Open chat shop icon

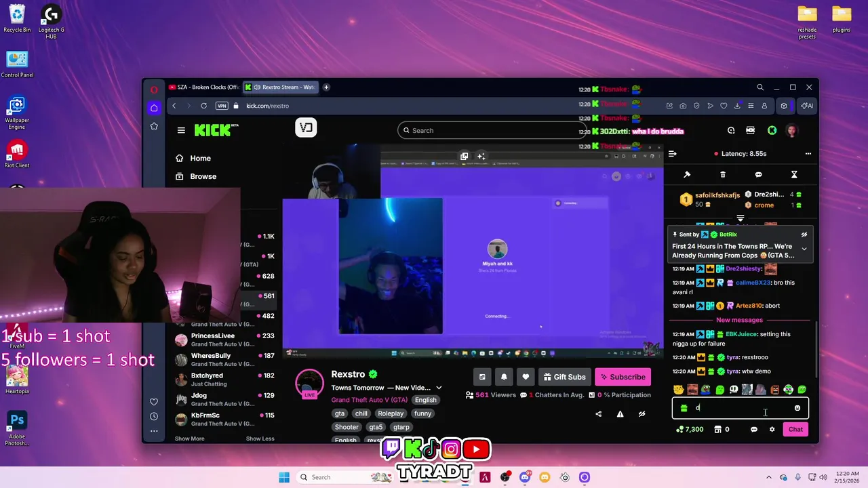click(717, 429)
